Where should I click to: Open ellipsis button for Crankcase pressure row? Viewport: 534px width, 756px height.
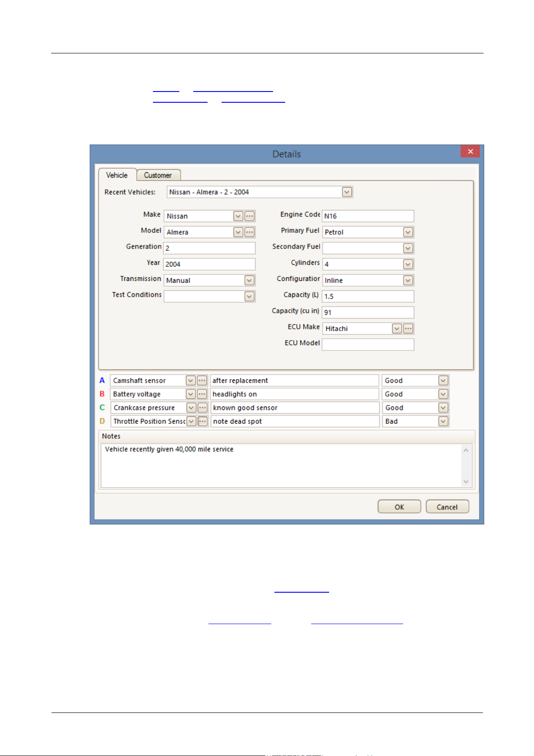[x=203, y=408]
